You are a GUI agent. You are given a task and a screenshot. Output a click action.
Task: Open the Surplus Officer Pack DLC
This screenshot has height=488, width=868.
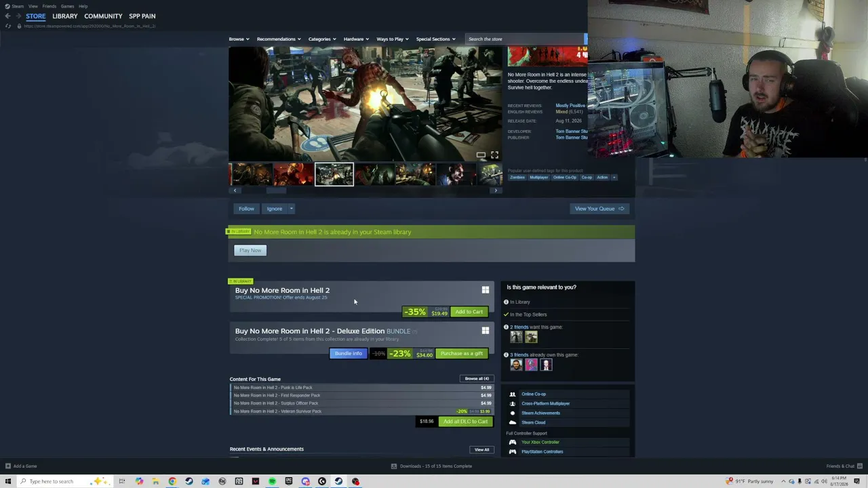(362, 403)
